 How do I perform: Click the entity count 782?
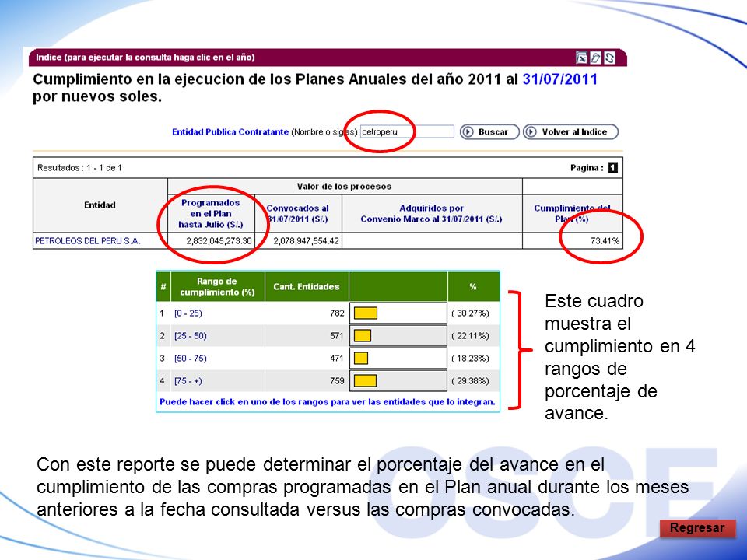[337, 313]
